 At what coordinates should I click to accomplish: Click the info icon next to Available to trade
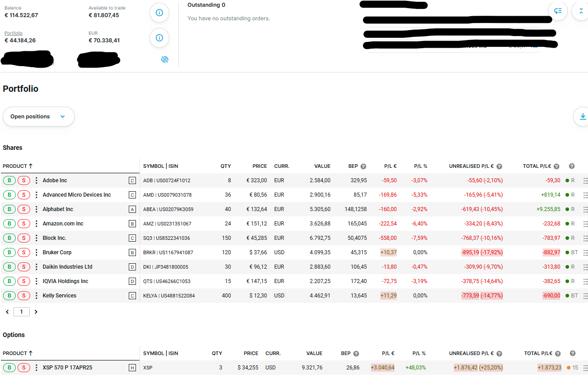coord(159,13)
